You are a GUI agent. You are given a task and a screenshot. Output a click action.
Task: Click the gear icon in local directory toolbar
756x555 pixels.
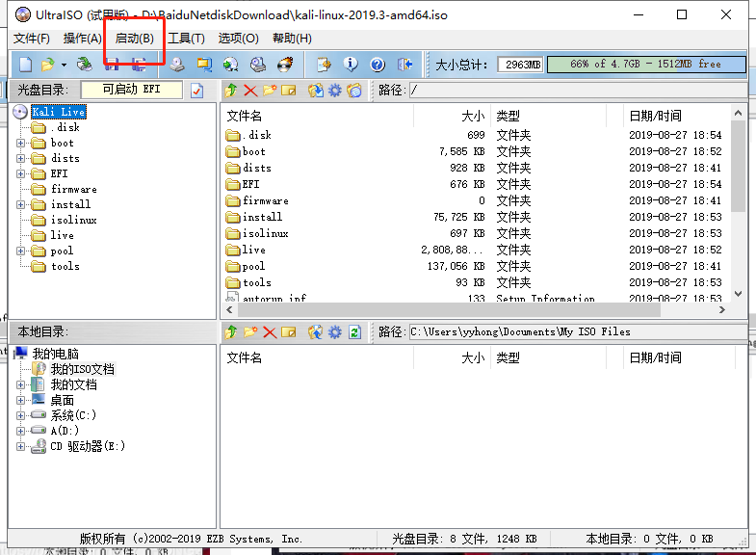click(334, 331)
